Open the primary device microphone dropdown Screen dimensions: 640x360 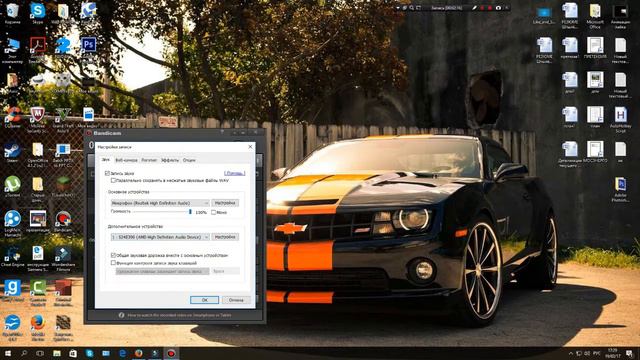[x=160, y=203]
